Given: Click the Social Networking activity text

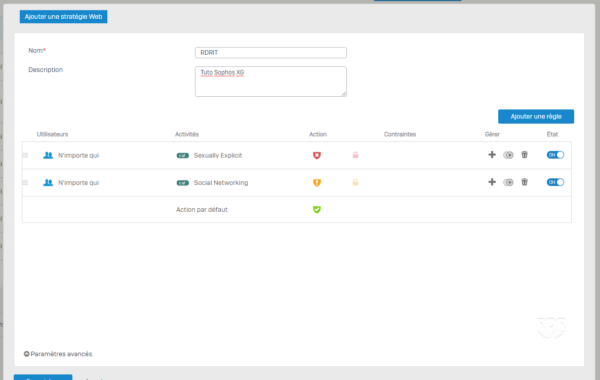Looking at the screenshot, I should coord(221,183).
